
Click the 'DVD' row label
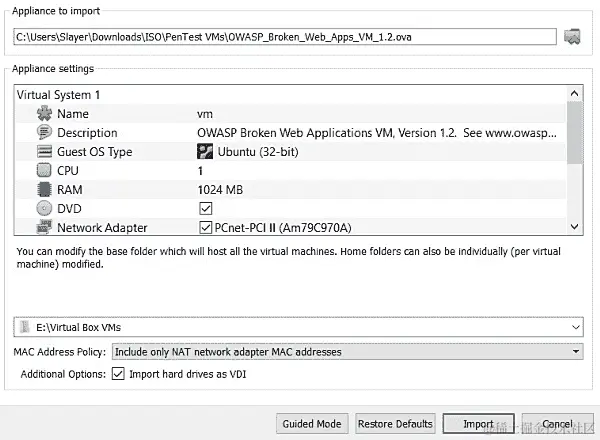(69, 209)
